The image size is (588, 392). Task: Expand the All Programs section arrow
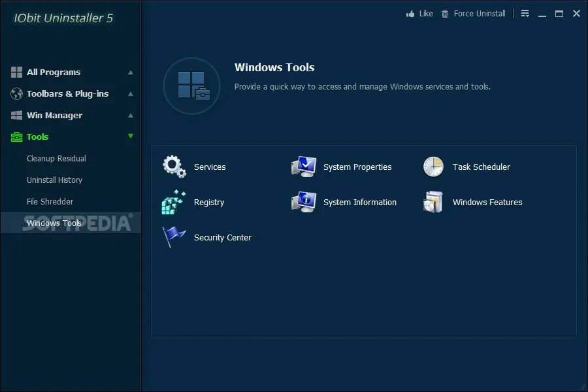[131, 73]
